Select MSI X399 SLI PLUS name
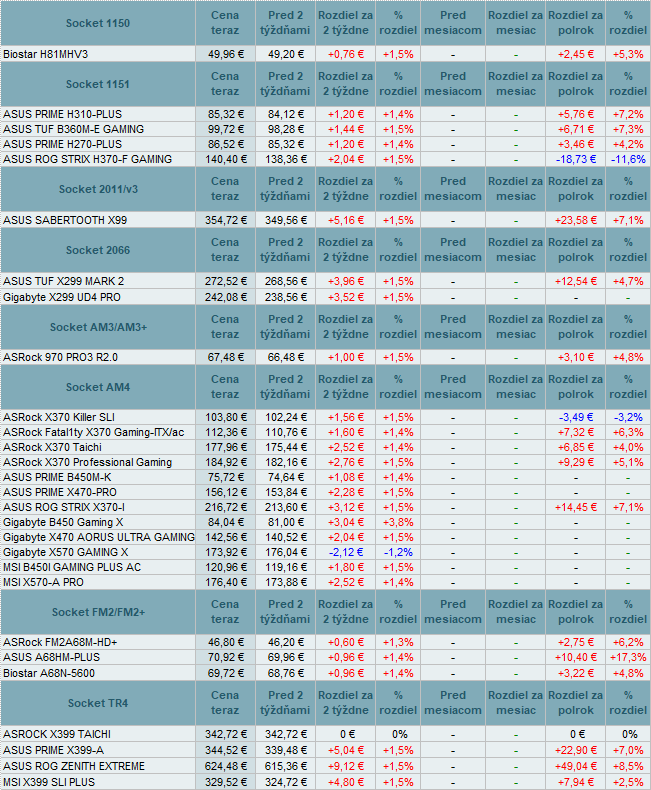The width and height of the screenshot is (651, 790). [49, 782]
